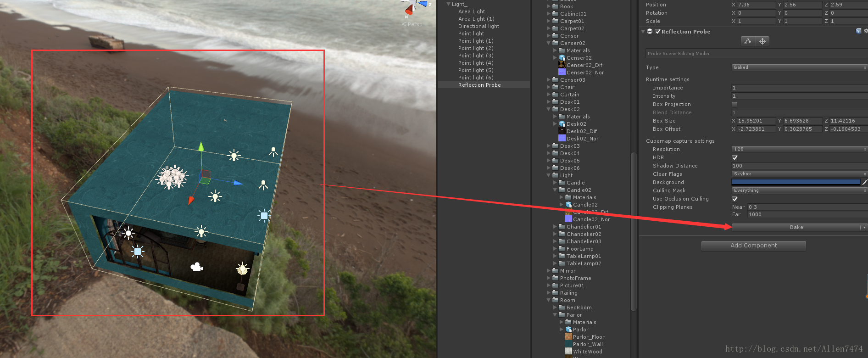Toggle Use Occlusion Culling checkbox
This screenshot has width=868, height=358.
tap(734, 199)
